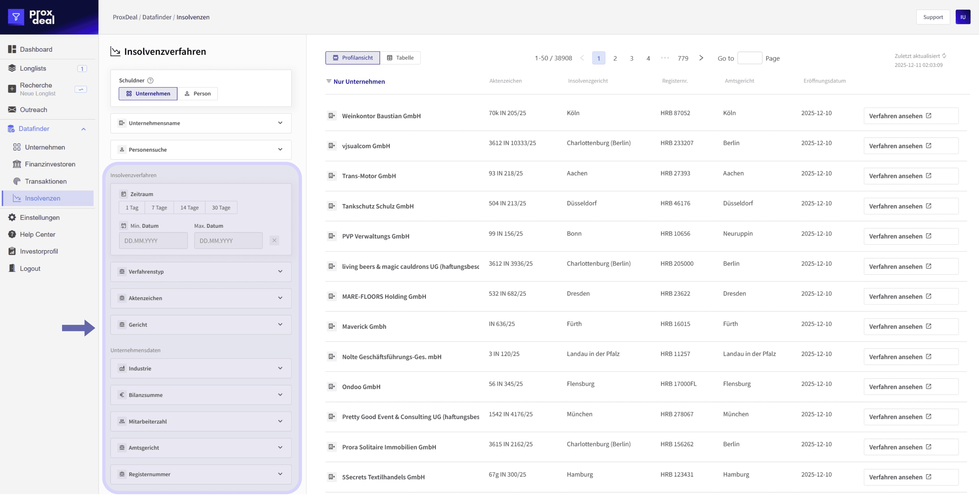Viewport: 980px width, 495px height.
Task: Go to page 3 of results
Action: coord(631,58)
